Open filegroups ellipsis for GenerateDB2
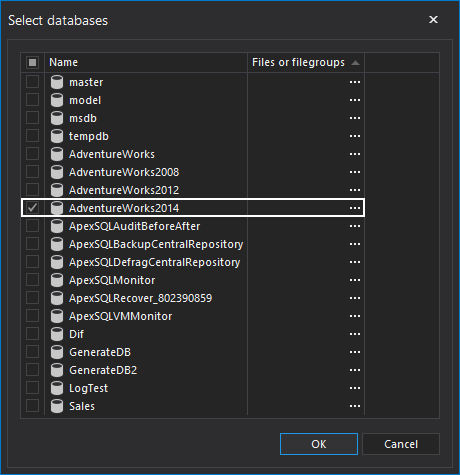The width and height of the screenshot is (460, 475). click(x=355, y=370)
